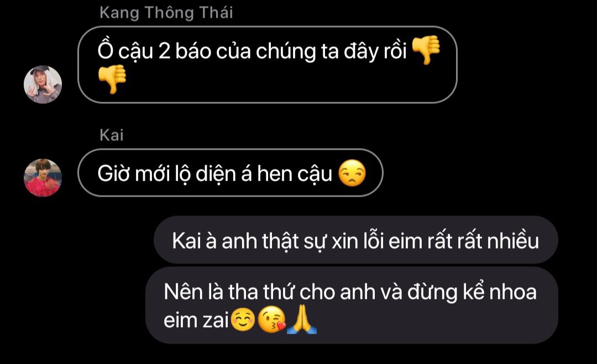Click the number "2" in the first message
The height and width of the screenshot is (364, 597).
164,51
